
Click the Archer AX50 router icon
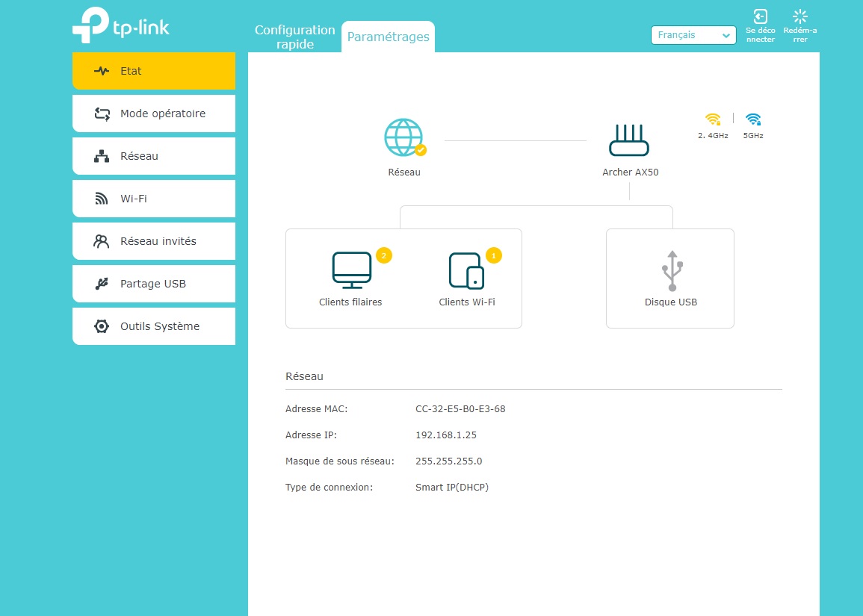pos(630,140)
